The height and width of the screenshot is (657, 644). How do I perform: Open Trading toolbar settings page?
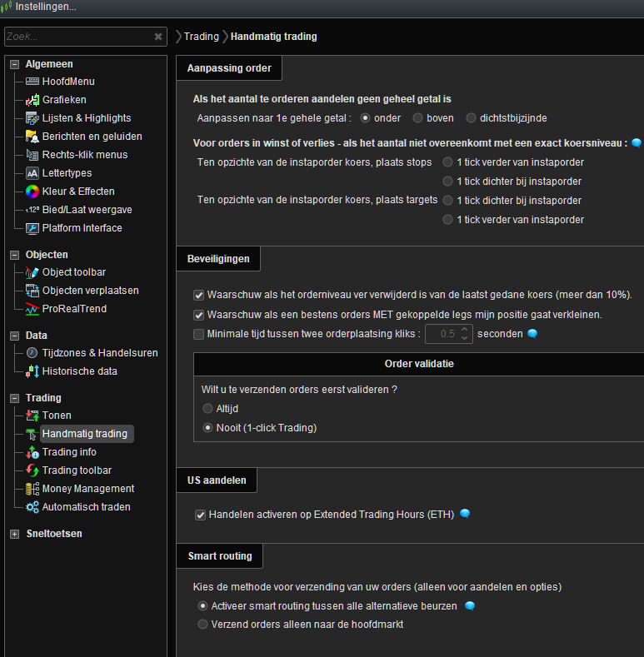pos(77,470)
